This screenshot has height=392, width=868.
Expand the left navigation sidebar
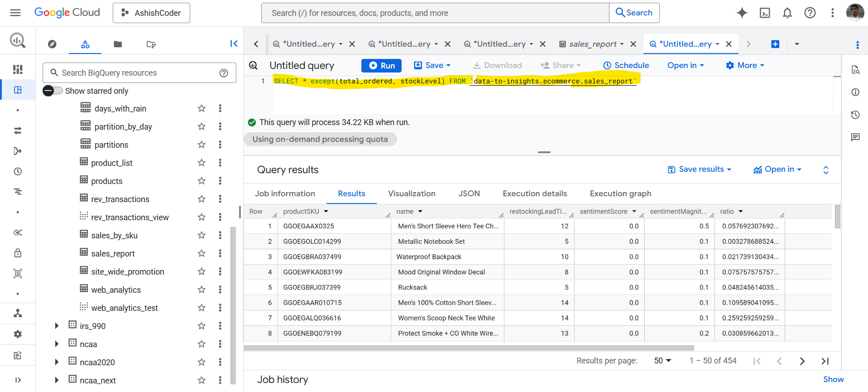(18, 380)
